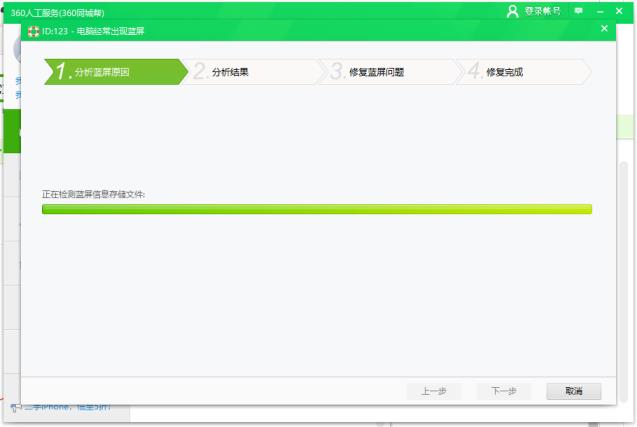Click the green detection progress bar
This screenshot has width=637, height=427.
coord(316,209)
